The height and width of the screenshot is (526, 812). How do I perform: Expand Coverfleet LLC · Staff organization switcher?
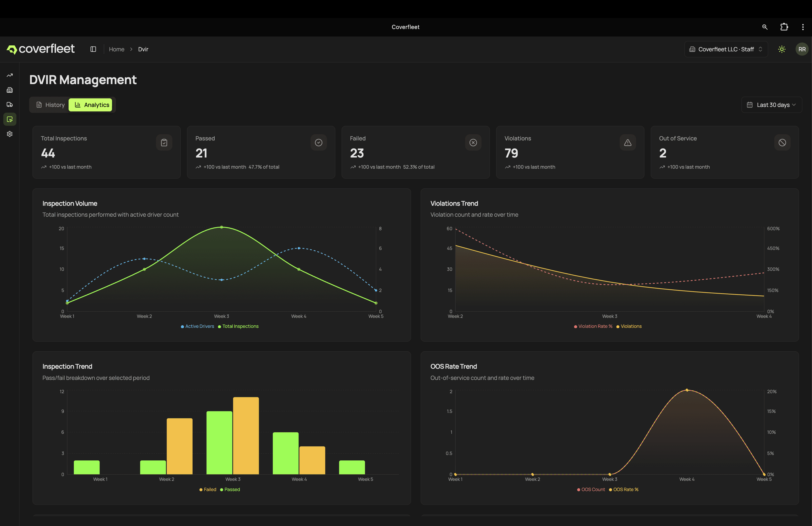(x=726, y=49)
